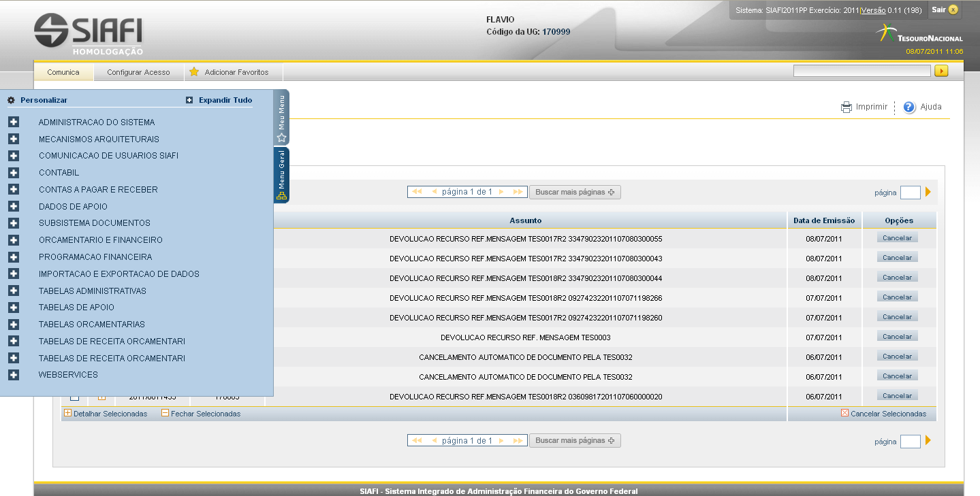The height and width of the screenshot is (496, 980).
Task: Cancel the message ending in 000020
Action: click(x=898, y=396)
